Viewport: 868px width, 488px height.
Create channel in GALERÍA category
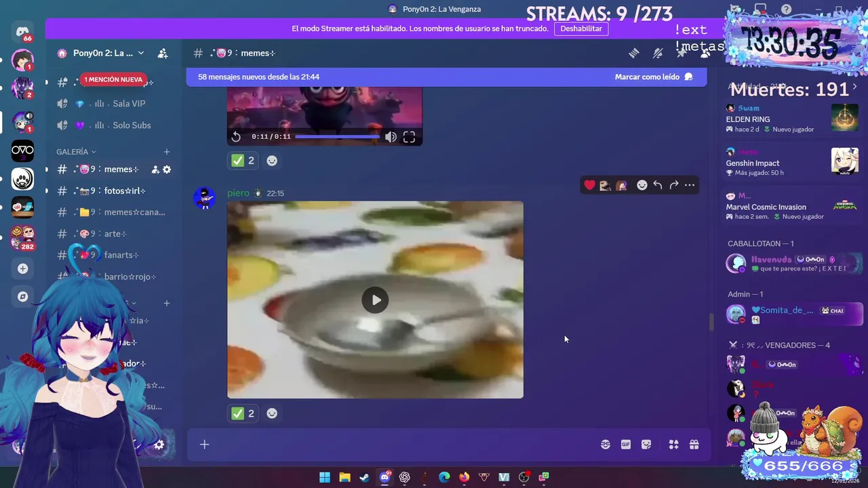coord(167,152)
